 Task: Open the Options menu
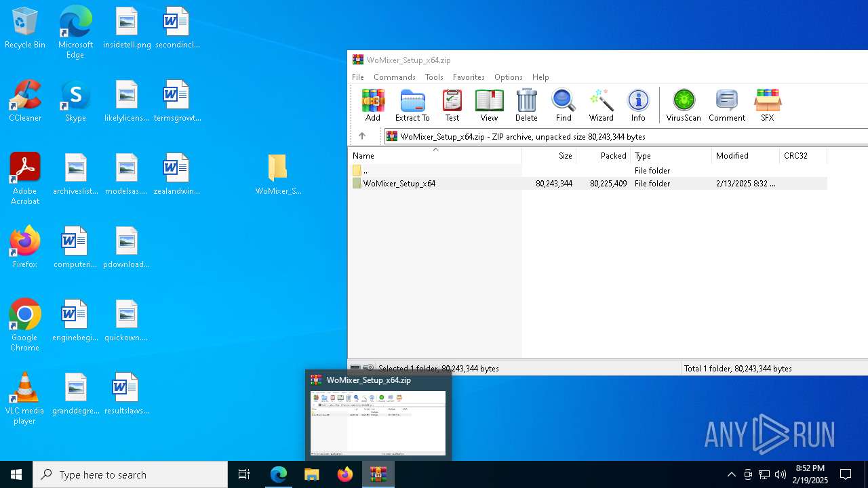pos(509,77)
